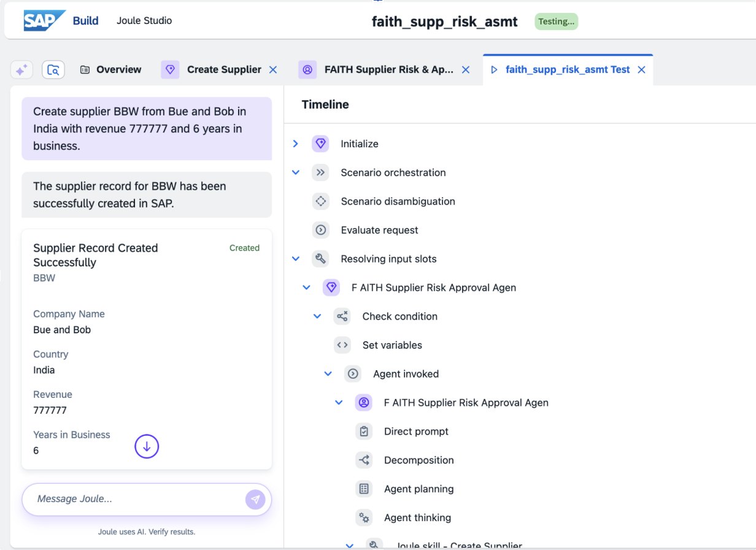Click the Direct prompt clipboard icon

click(364, 432)
